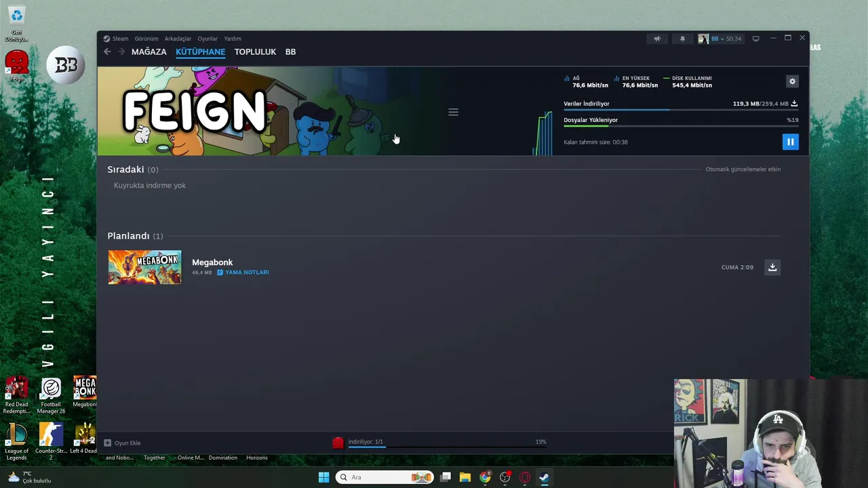Click the Megabonk title in Planlandı
The image size is (868, 488).
coord(212,262)
